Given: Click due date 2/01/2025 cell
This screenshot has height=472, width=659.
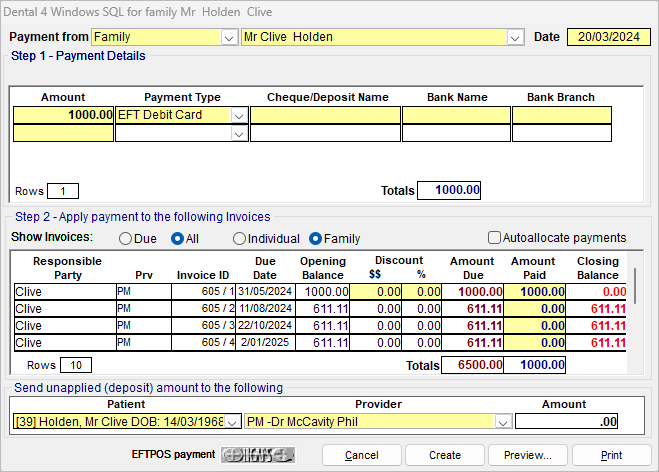Looking at the screenshot, I should tap(265, 343).
